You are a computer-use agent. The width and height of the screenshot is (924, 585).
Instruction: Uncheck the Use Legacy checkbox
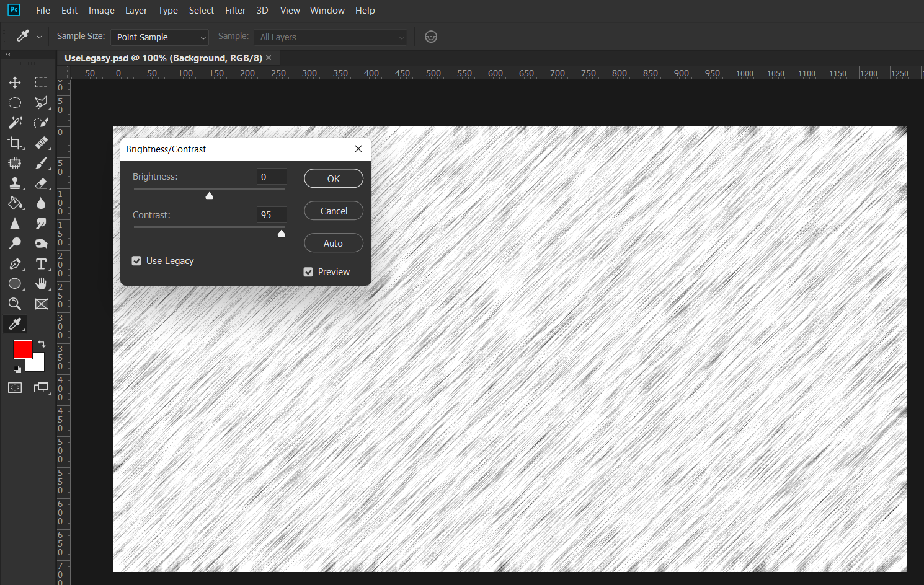(x=136, y=261)
